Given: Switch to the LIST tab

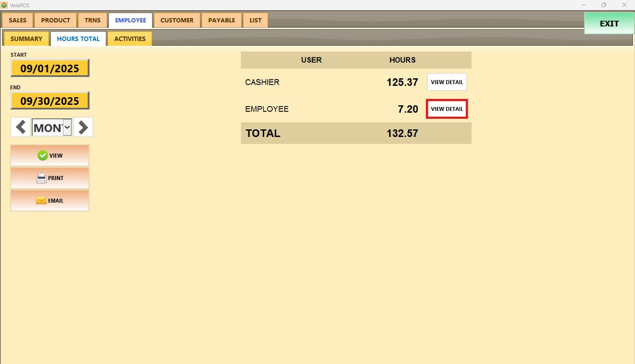Looking at the screenshot, I should tap(255, 20).
